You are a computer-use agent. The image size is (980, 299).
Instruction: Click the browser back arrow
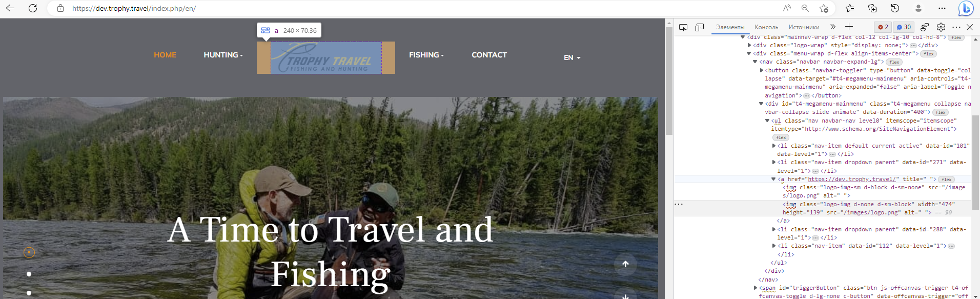click(x=10, y=8)
